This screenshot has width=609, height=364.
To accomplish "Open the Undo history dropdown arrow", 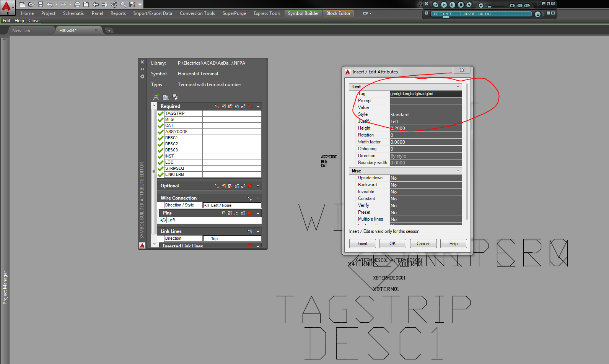I will click(x=56, y=5).
